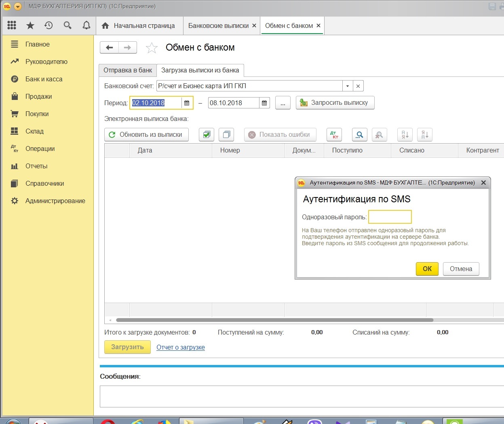Open the 1C main menu arrow

(17, 6)
